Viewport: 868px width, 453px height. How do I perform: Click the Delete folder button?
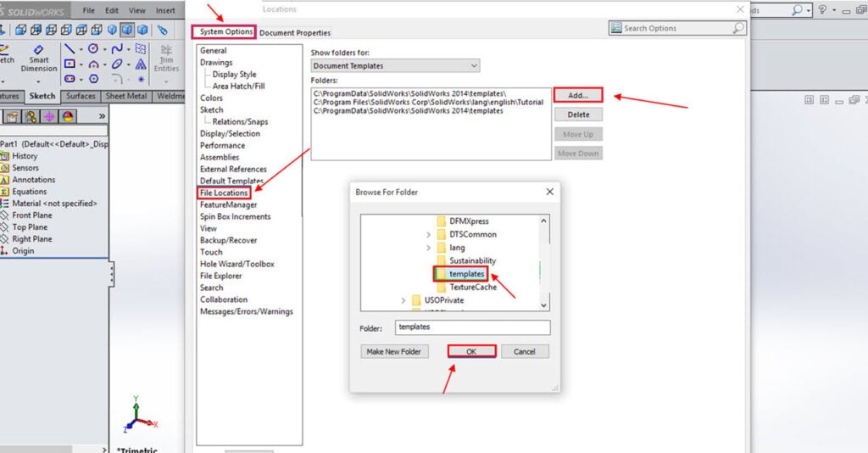578,115
